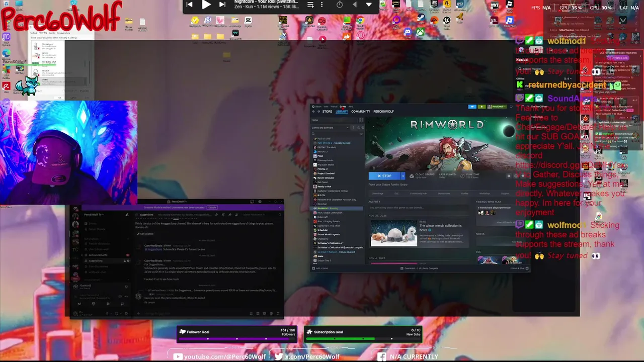Screen dimensions: 644x362
Task: Expand the Perc60Wolf Tv server dropdown
Action: 94,215
